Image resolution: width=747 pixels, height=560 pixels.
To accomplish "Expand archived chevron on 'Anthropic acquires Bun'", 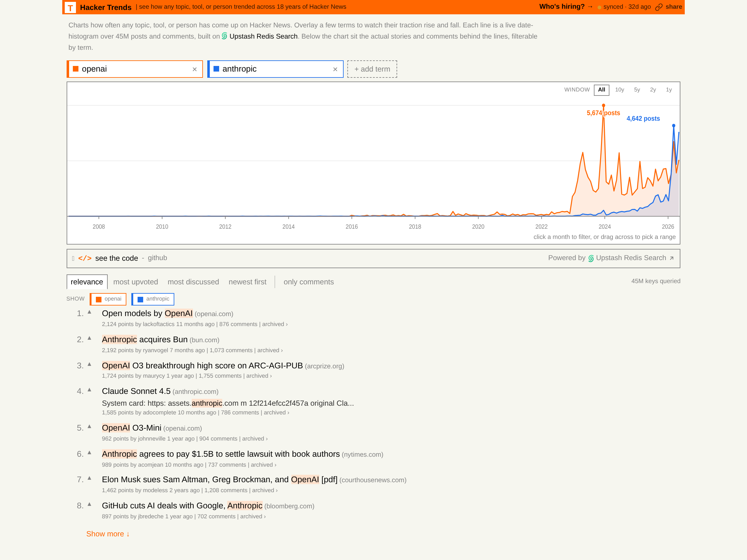I will pos(282,350).
